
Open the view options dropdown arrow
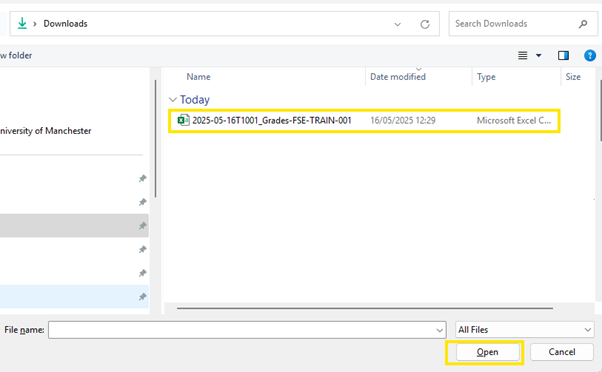pos(539,56)
